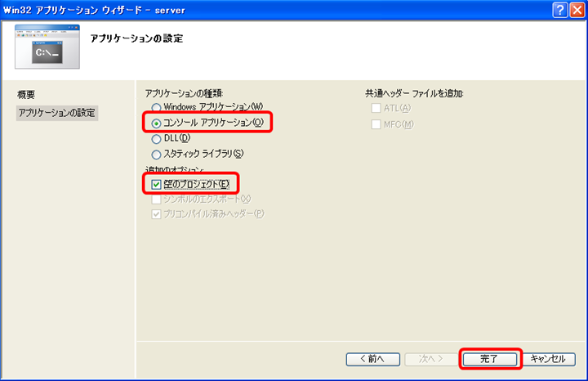The width and height of the screenshot is (588, 381).
Task: Click the help question mark icon
Action: [x=560, y=10]
